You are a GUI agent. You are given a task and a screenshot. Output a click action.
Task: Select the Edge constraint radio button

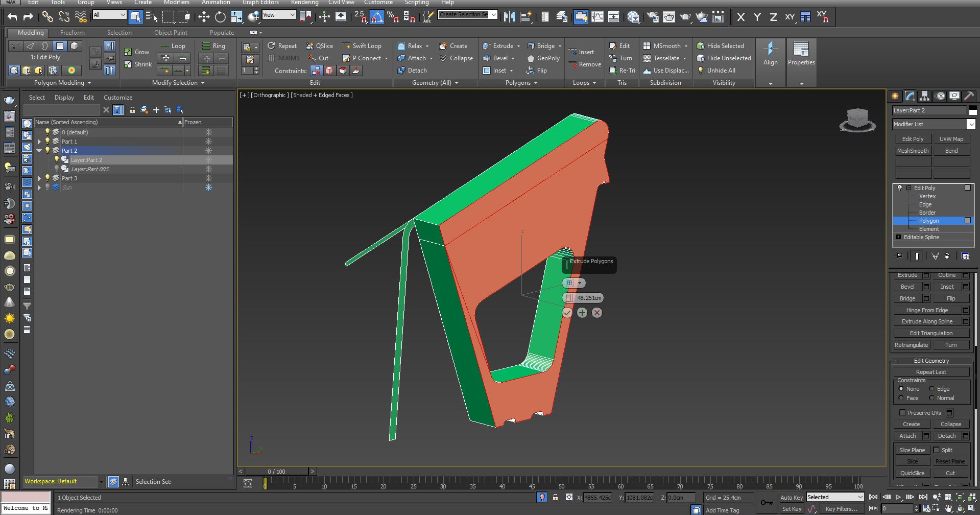tap(932, 389)
